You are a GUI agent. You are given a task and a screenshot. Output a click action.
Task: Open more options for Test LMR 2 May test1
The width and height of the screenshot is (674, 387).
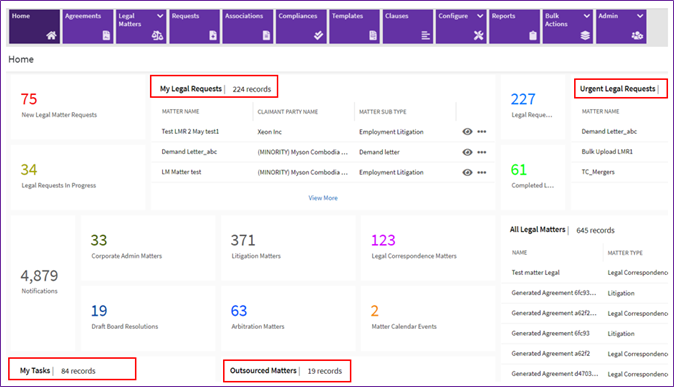tap(482, 132)
